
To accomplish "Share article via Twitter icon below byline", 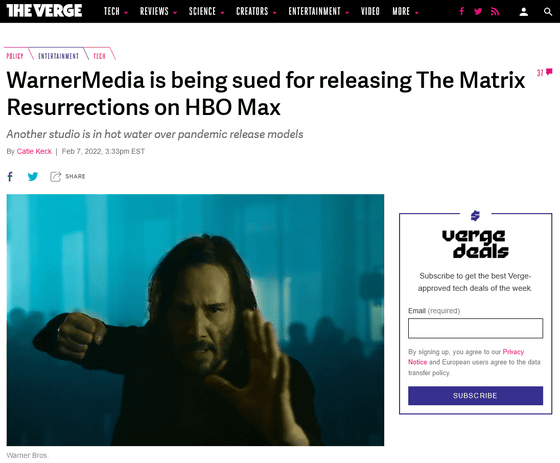I will tap(33, 176).
